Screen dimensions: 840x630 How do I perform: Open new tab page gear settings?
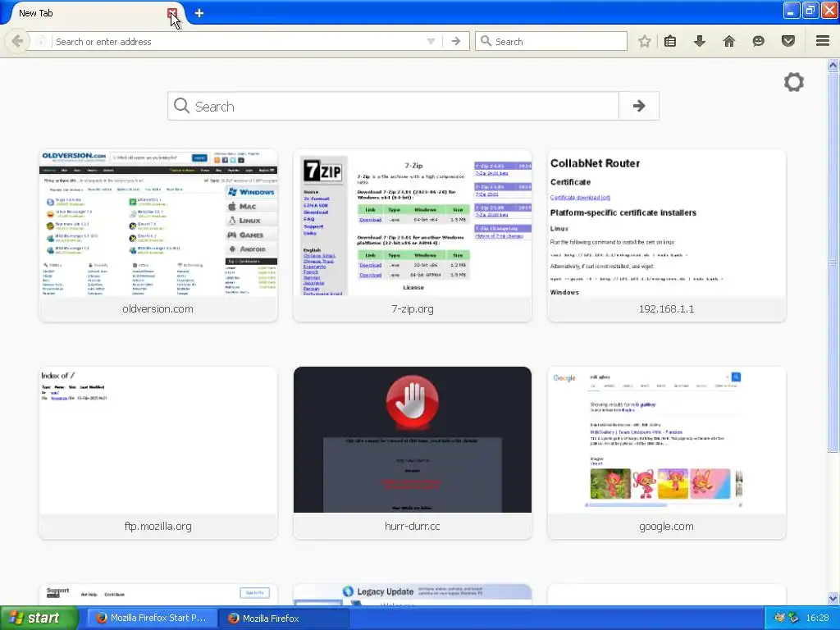click(794, 82)
